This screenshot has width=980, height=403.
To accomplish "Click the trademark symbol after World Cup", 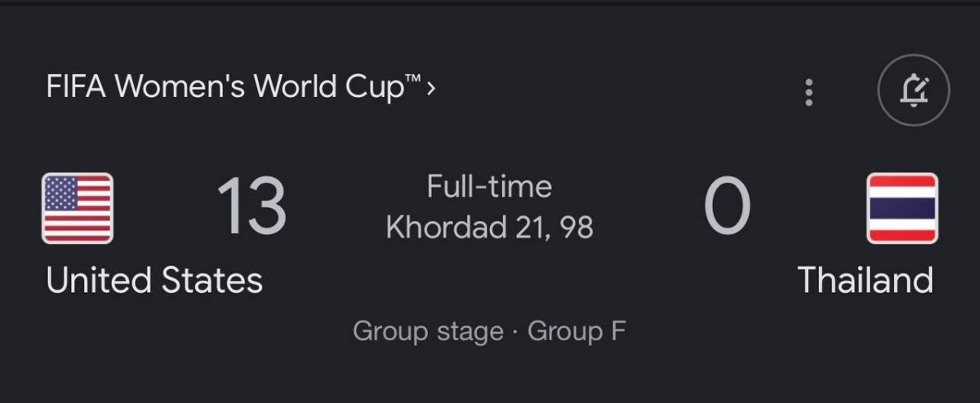I will click(x=416, y=79).
